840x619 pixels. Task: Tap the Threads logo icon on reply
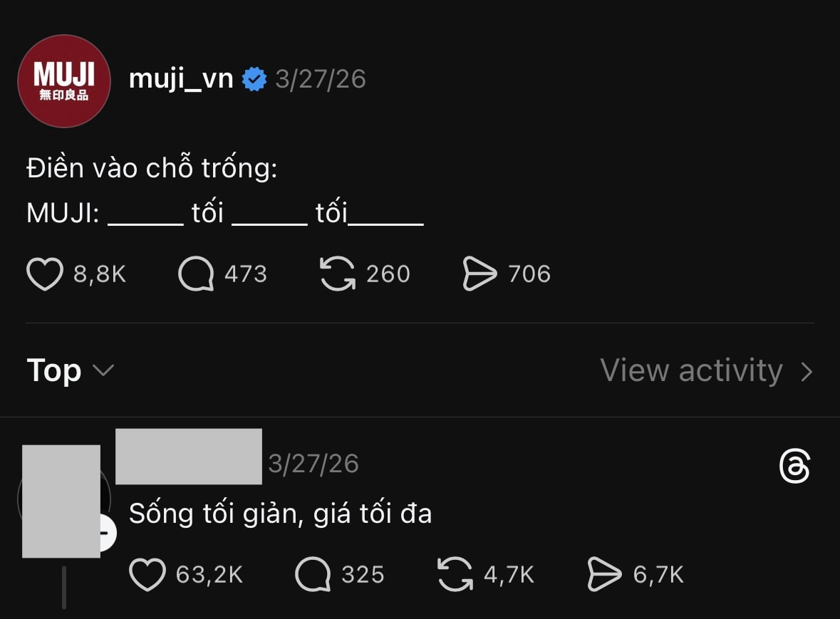pos(794,467)
